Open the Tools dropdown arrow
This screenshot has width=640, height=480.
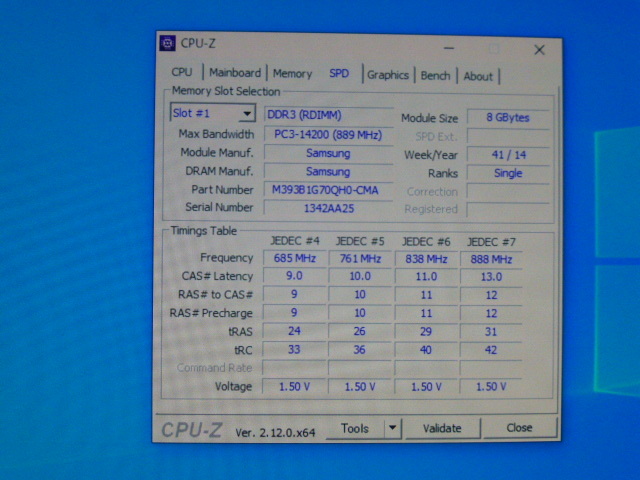click(x=392, y=428)
